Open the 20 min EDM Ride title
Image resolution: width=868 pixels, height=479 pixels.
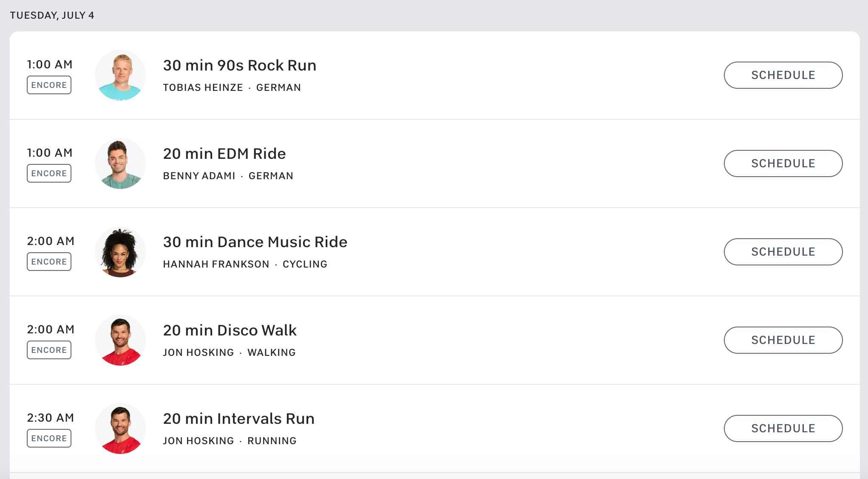pos(224,154)
